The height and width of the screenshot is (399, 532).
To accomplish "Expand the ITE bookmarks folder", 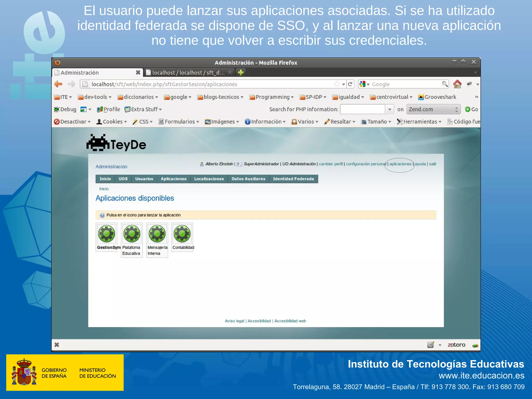I will [x=63, y=97].
